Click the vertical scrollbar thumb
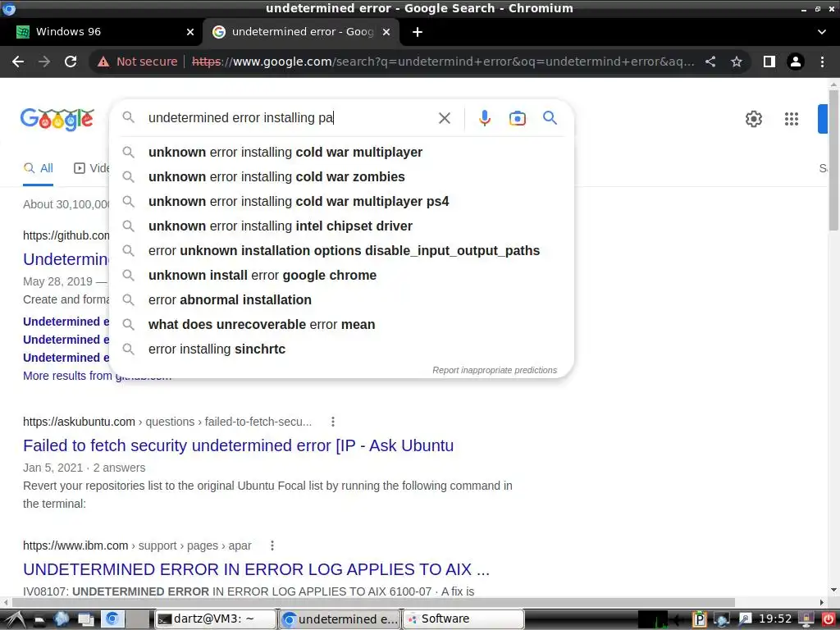 (x=833, y=161)
